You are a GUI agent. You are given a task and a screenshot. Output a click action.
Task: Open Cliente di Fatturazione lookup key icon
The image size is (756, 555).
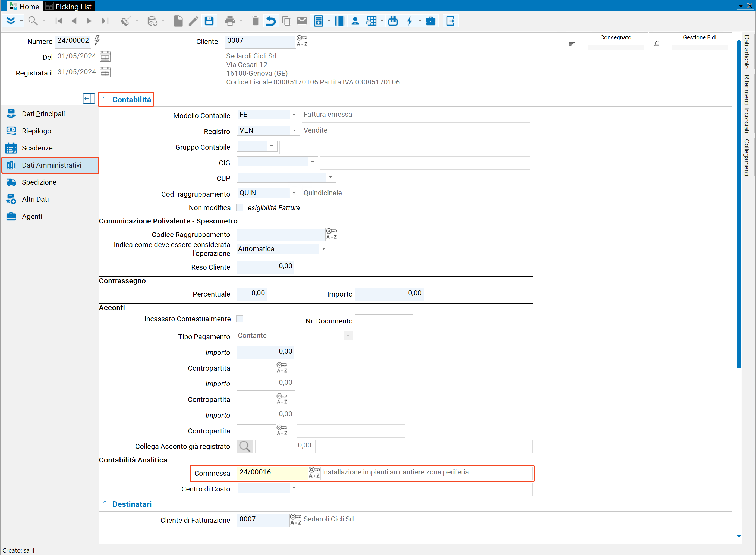(x=296, y=519)
